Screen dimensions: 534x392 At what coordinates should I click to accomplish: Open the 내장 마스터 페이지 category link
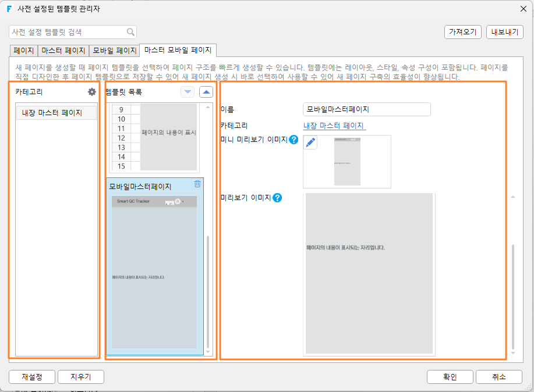coord(334,126)
